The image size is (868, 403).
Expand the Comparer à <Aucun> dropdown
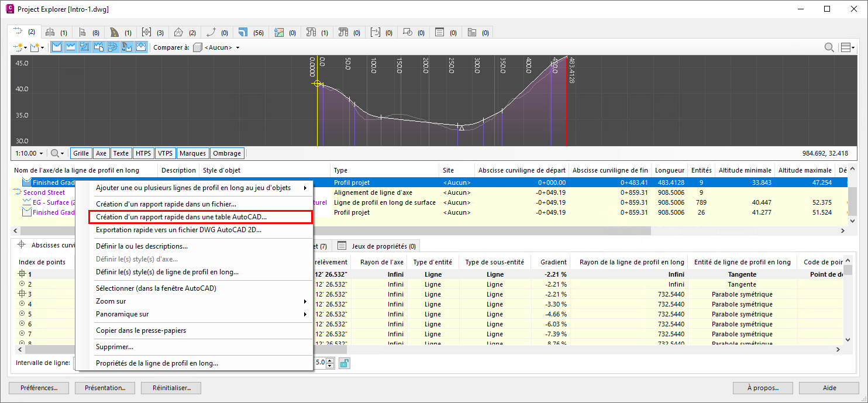pyautogui.click(x=237, y=47)
